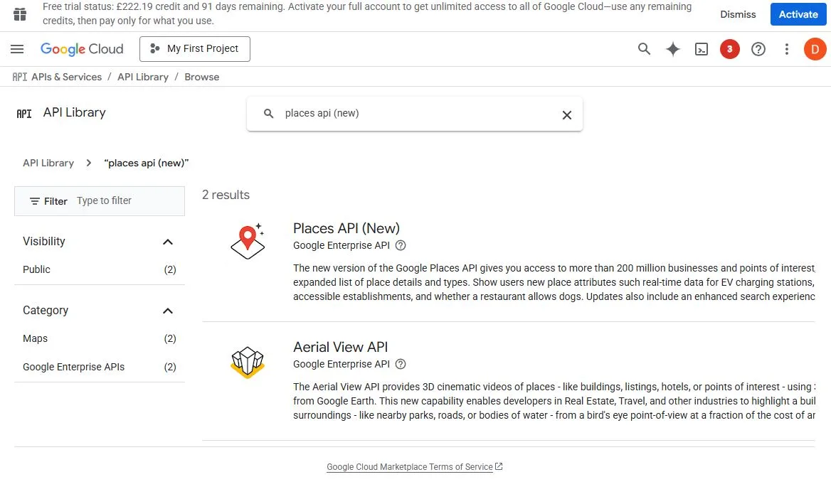Clear the search box with X
The width and height of the screenshot is (831, 504).
(566, 114)
